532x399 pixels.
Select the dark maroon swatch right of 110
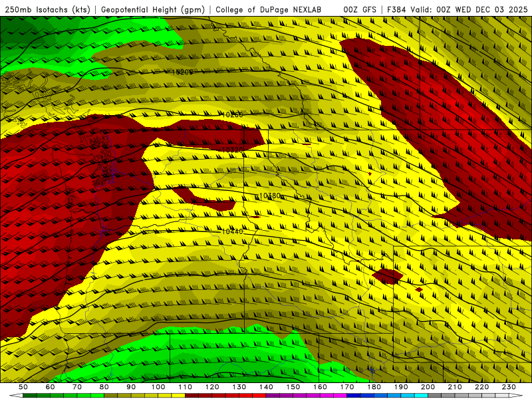[x=192, y=396]
